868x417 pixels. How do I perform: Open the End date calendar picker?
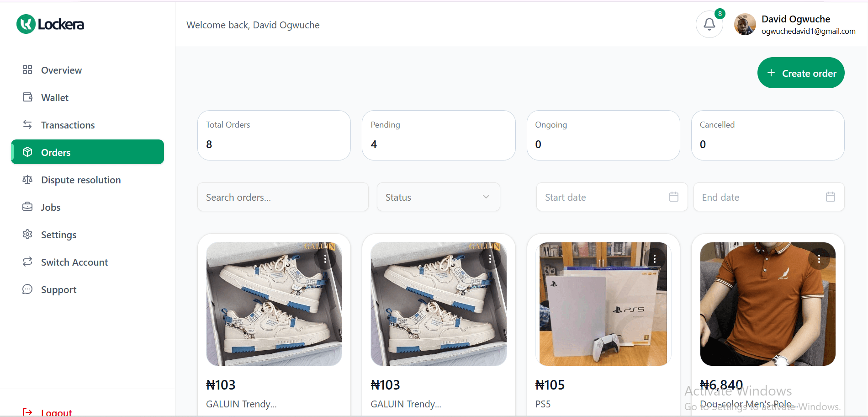[x=831, y=197]
